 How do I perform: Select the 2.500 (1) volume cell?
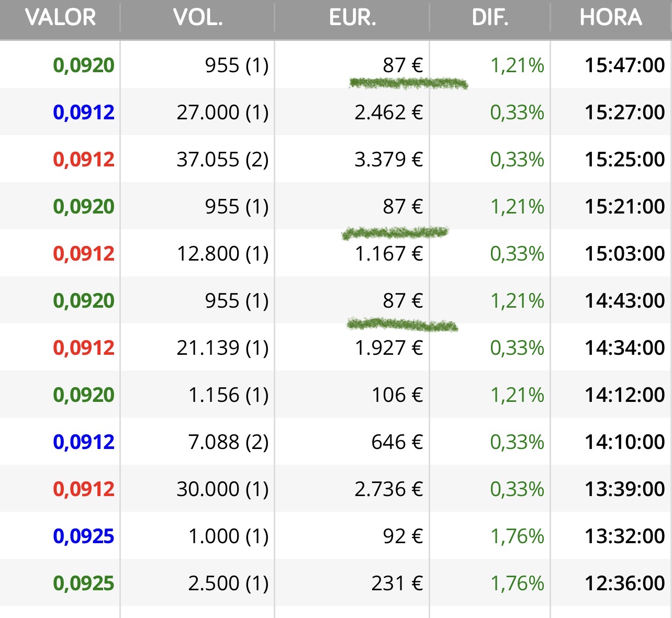tap(228, 583)
